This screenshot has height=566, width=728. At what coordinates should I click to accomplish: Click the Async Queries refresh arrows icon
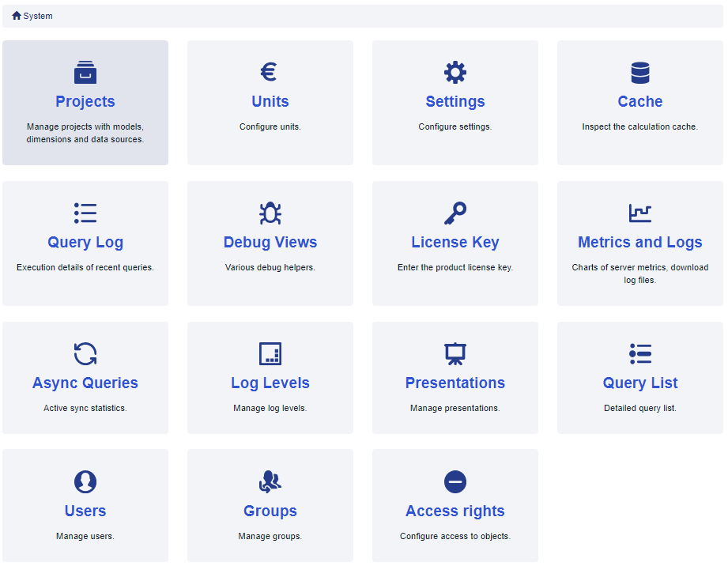pos(85,354)
